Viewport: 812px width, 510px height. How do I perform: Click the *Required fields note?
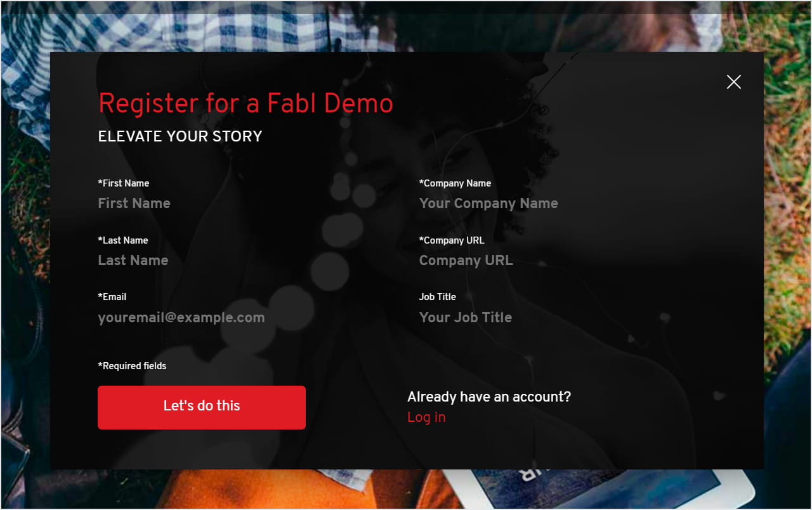tap(132, 366)
